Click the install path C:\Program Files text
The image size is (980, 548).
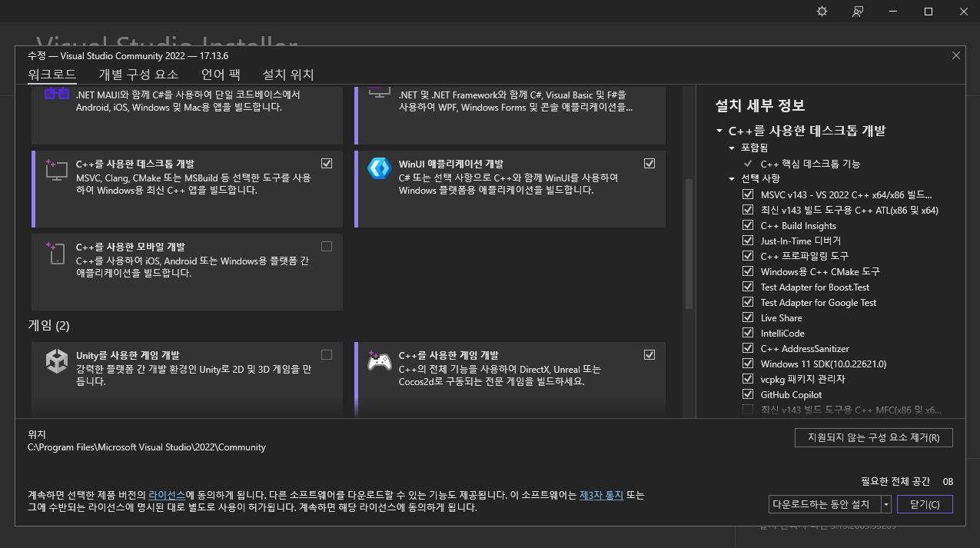147,447
